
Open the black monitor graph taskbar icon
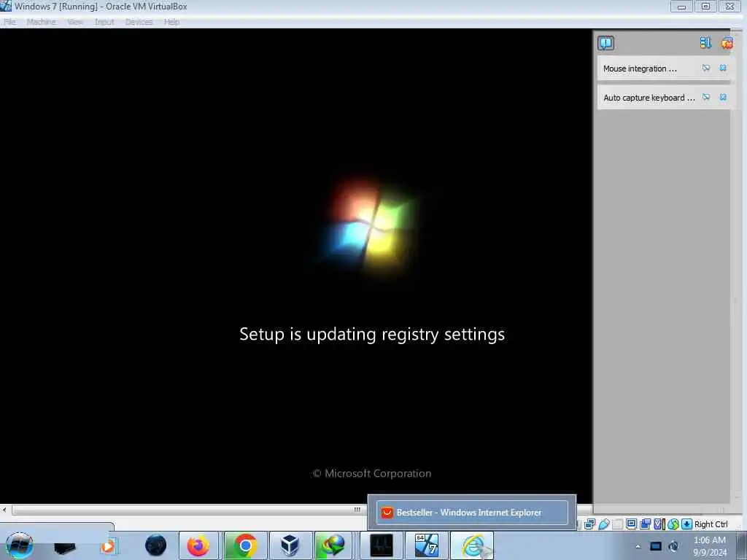pyautogui.click(x=381, y=545)
